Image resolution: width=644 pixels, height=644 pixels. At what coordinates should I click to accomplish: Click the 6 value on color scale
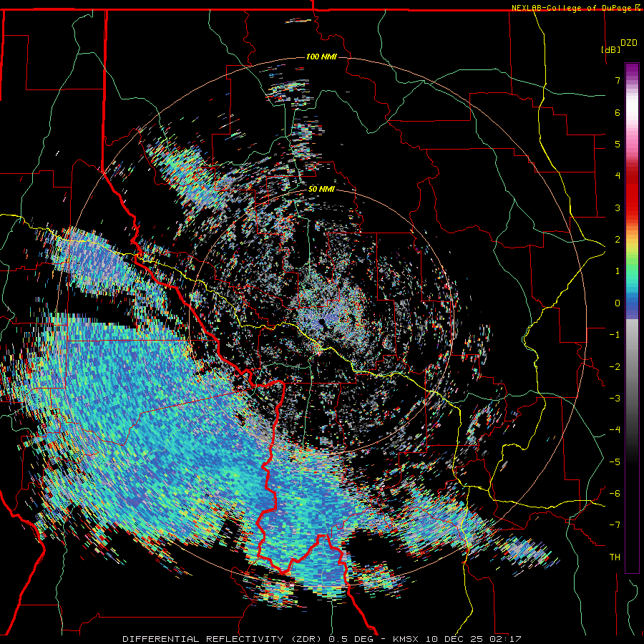[x=618, y=112]
